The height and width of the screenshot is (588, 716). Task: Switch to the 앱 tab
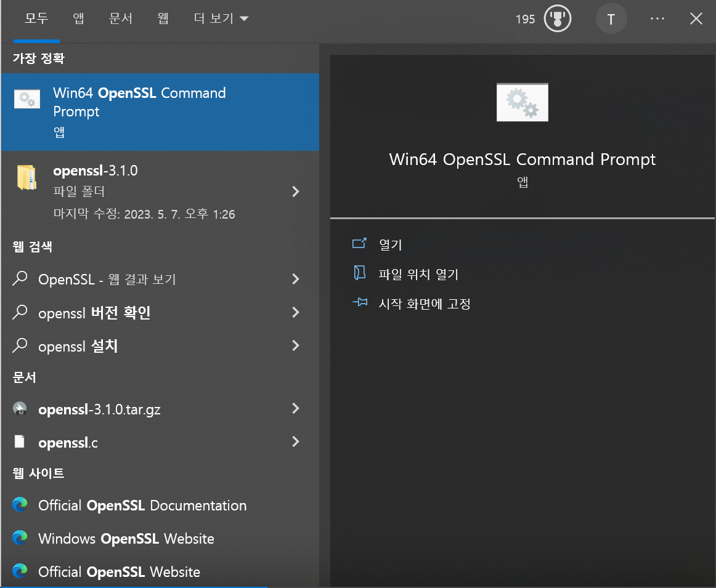78,18
